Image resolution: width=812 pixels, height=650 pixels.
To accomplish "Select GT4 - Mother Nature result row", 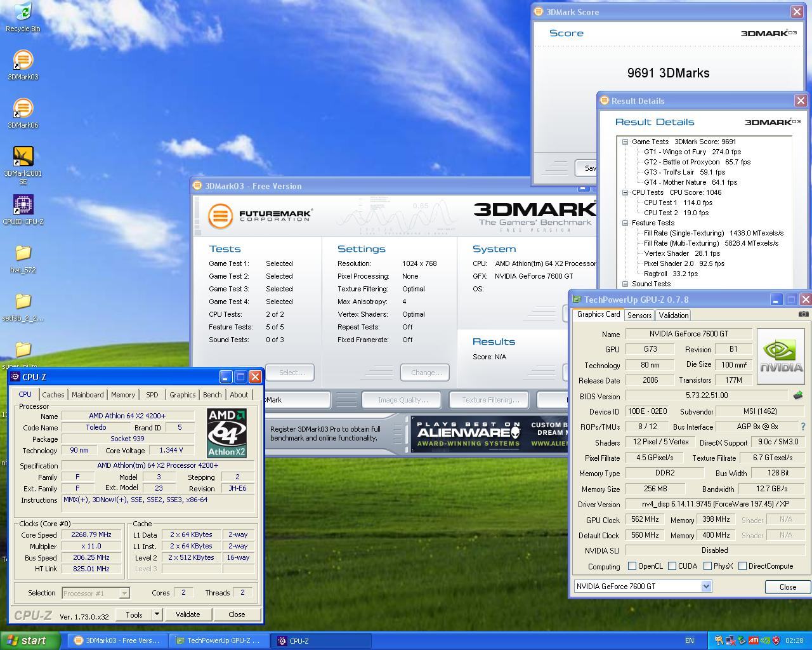I will 690,182.
